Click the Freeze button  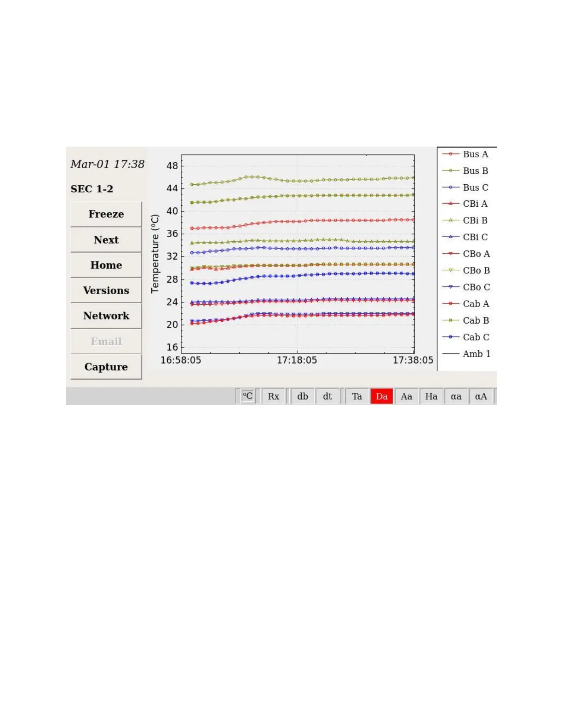tap(106, 214)
